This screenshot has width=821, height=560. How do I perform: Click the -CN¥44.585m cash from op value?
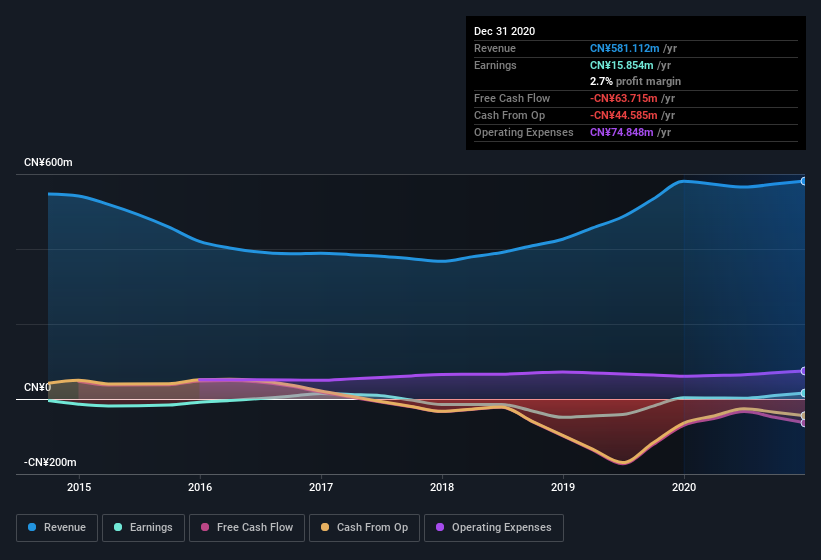click(624, 115)
